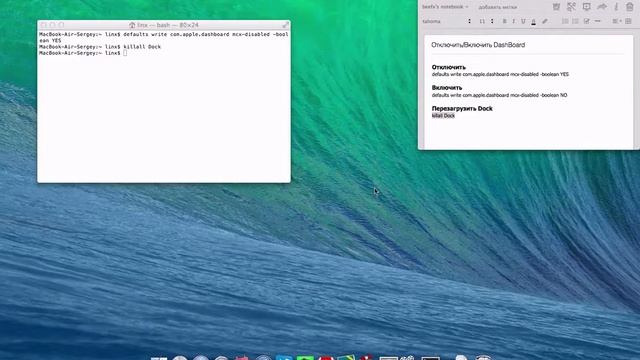Viewport: 640px width, 360px height.
Task: Click the Terminal prompt cursor line
Action: pos(83,53)
